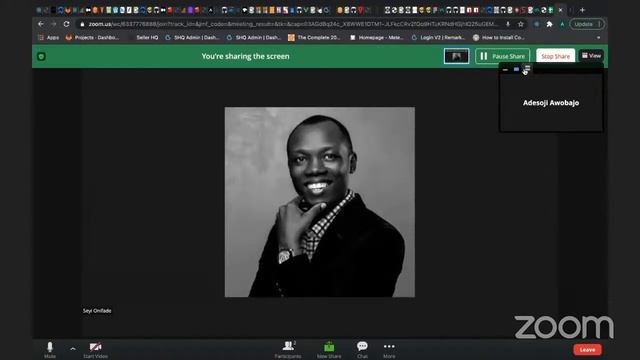Open the Chrome extensions puzzle icon
The image size is (640, 360).
pyautogui.click(x=549, y=24)
